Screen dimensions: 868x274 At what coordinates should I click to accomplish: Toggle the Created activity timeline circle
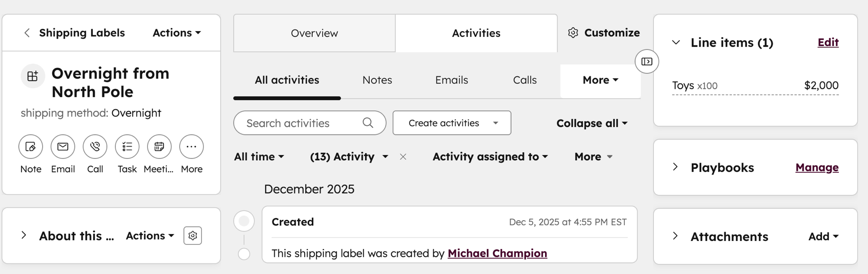[x=244, y=221]
